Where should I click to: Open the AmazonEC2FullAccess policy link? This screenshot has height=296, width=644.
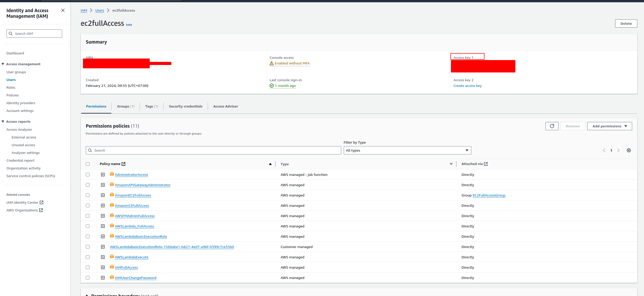pyautogui.click(x=133, y=195)
